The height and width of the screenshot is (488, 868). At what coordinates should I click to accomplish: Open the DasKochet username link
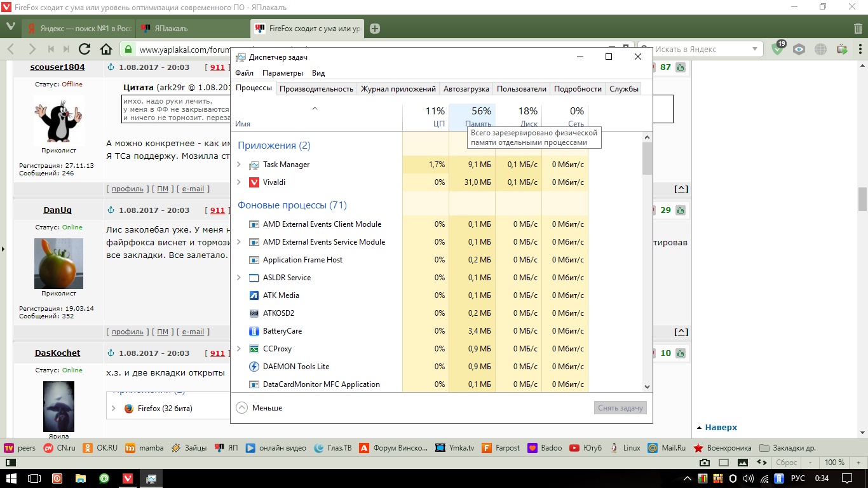pos(57,353)
